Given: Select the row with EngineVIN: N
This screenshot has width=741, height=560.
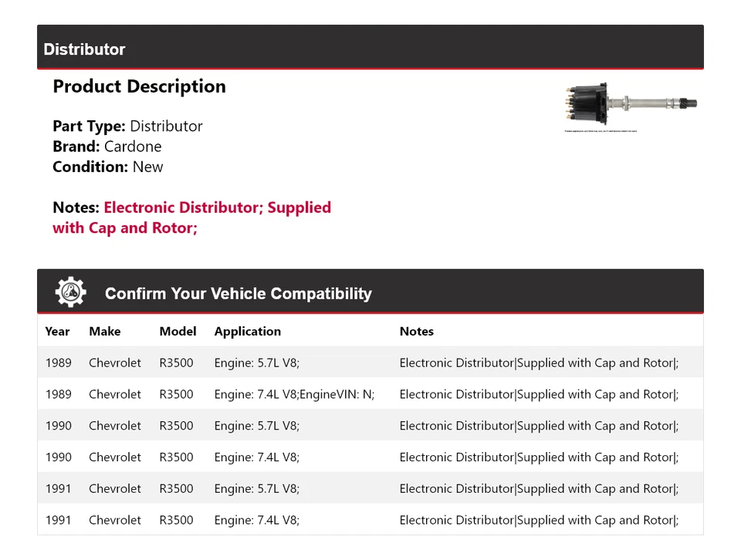Looking at the screenshot, I should (370, 394).
